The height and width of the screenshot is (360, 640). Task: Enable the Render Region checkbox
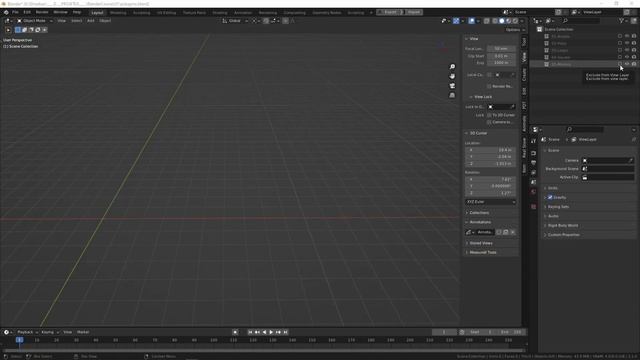[x=489, y=86]
